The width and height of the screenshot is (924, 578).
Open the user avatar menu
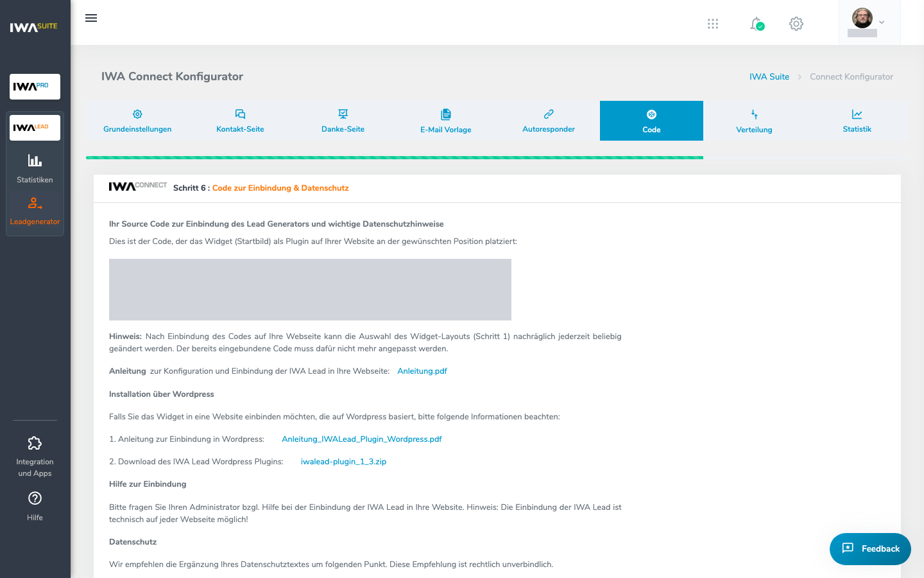click(862, 18)
